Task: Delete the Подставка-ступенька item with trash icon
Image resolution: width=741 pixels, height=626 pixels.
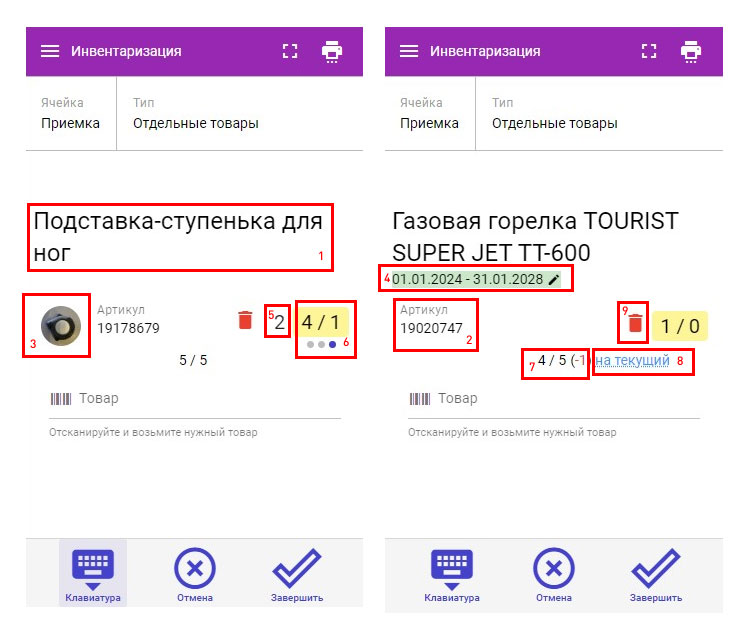Action: [x=245, y=320]
